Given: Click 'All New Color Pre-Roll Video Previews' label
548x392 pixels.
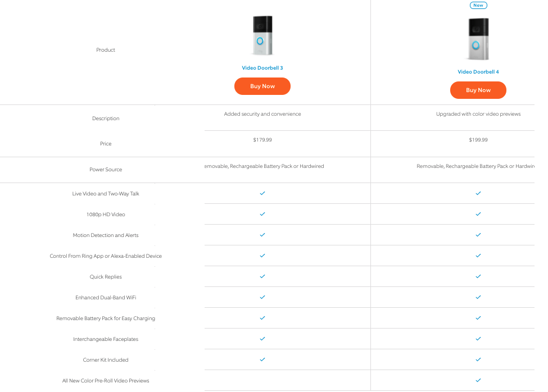Looking at the screenshot, I should coord(106,380).
